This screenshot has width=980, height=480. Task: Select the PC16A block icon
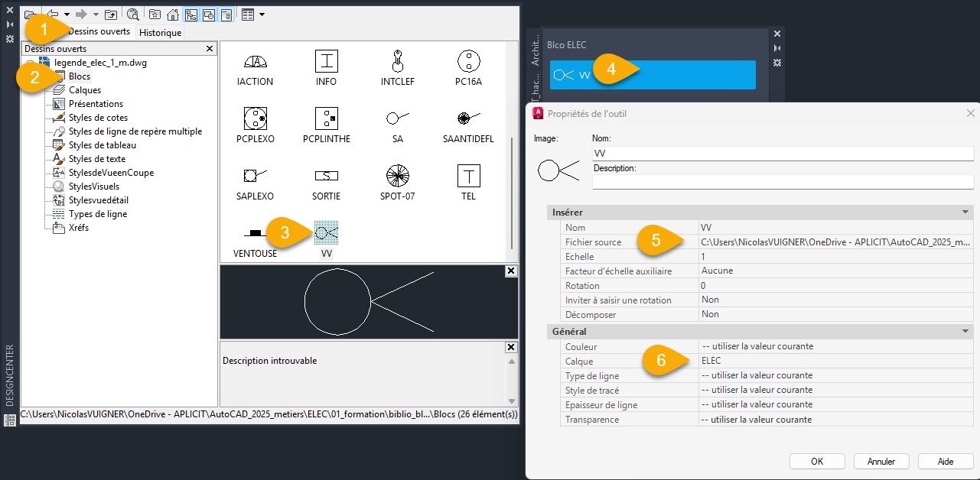(468, 61)
